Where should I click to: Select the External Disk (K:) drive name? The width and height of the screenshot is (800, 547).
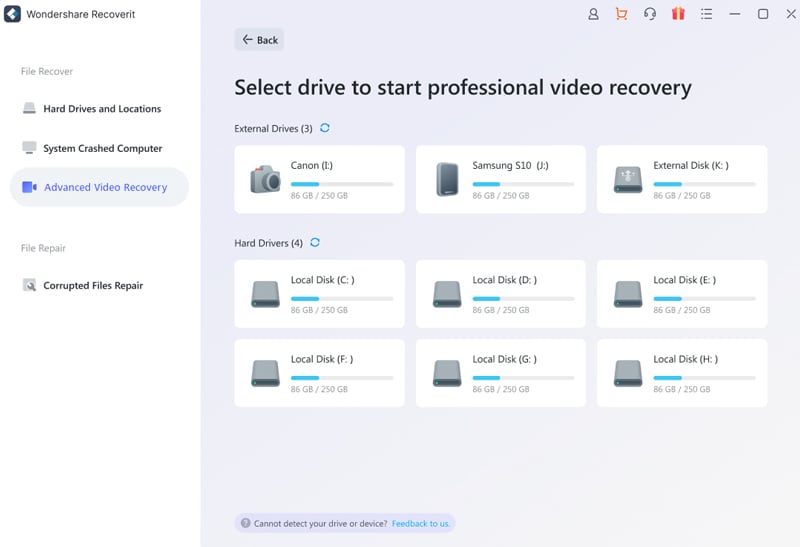click(691, 165)
